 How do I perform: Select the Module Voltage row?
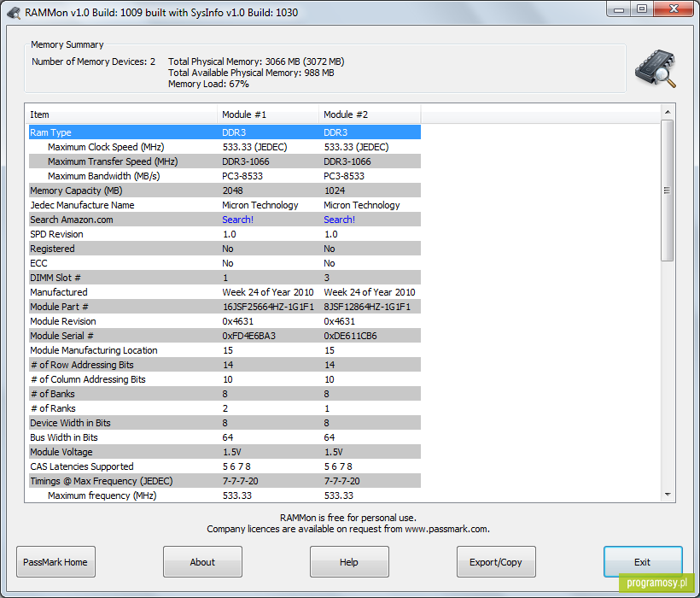pyautogui.click(x=225, y=452)
